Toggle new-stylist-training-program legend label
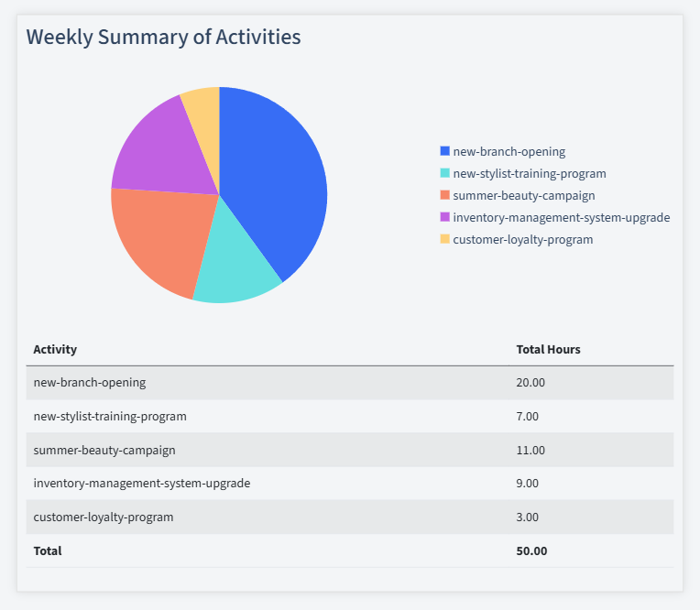Image resolution: width=700 pixels, height=610 pixels. click(x=530, y=174)
